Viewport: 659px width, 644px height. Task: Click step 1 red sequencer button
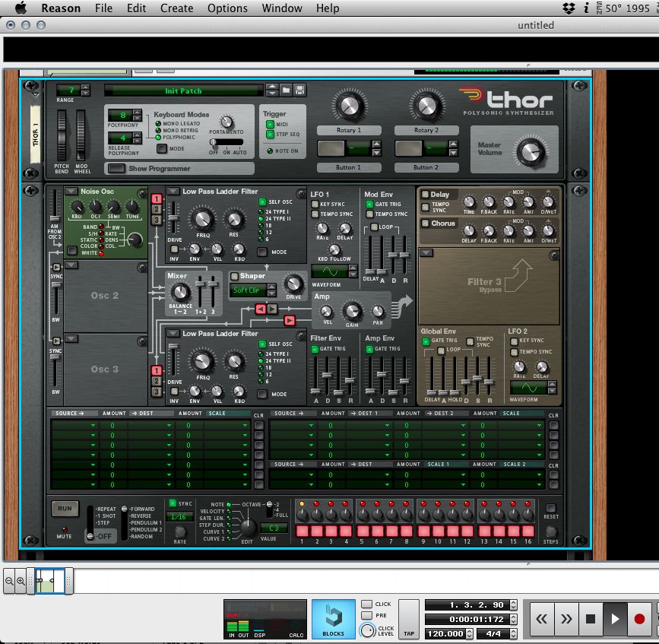tap(303, 531)
